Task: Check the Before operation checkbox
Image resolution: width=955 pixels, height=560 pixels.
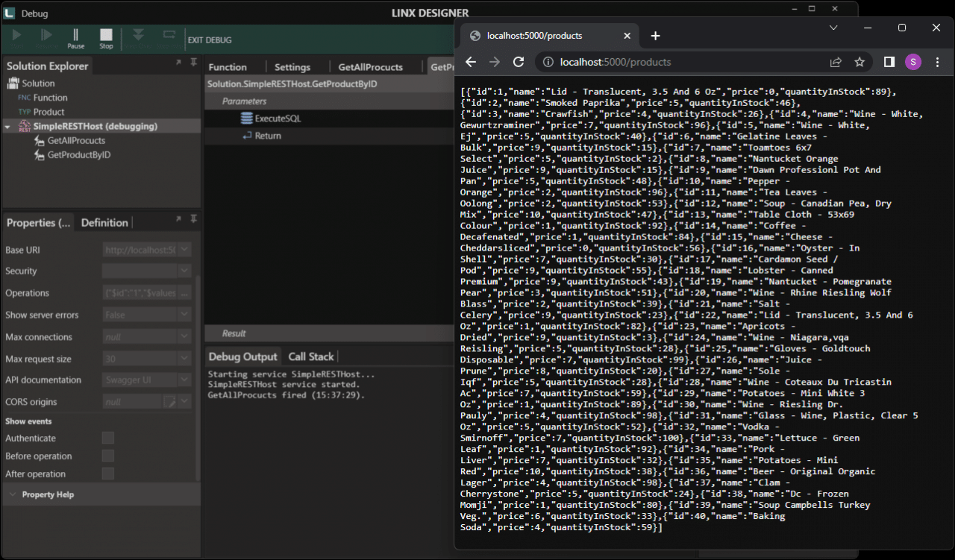Action: [107, 456]
